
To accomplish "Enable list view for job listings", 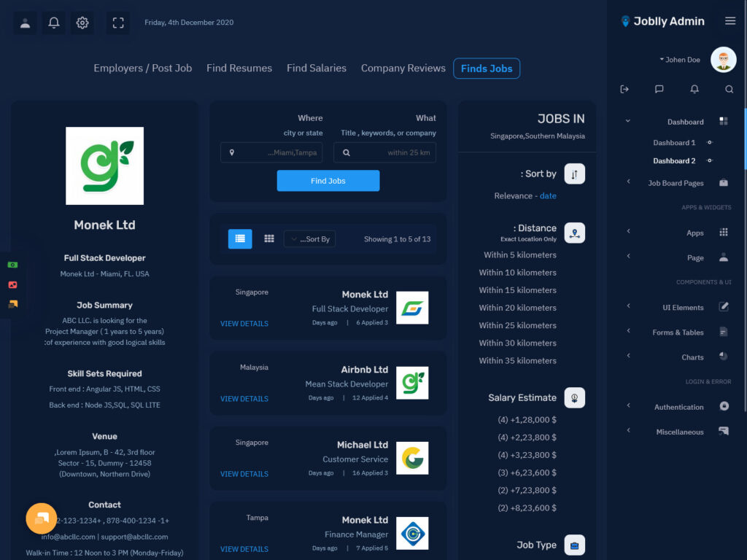I will [240, 238].
